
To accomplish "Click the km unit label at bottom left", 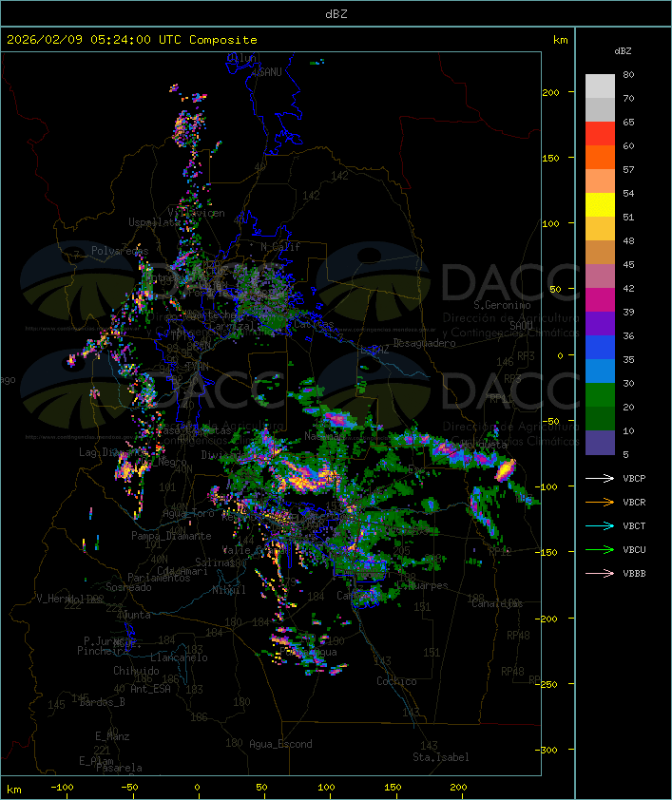I will [x=14, y=790].
